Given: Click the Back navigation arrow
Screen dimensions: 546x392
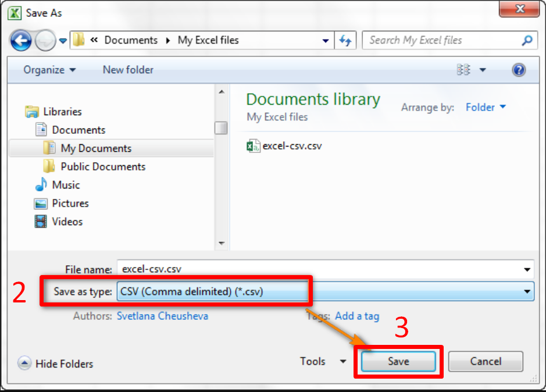Looking at the screenshot, I should pyautogui.click(x=21, y=40).
